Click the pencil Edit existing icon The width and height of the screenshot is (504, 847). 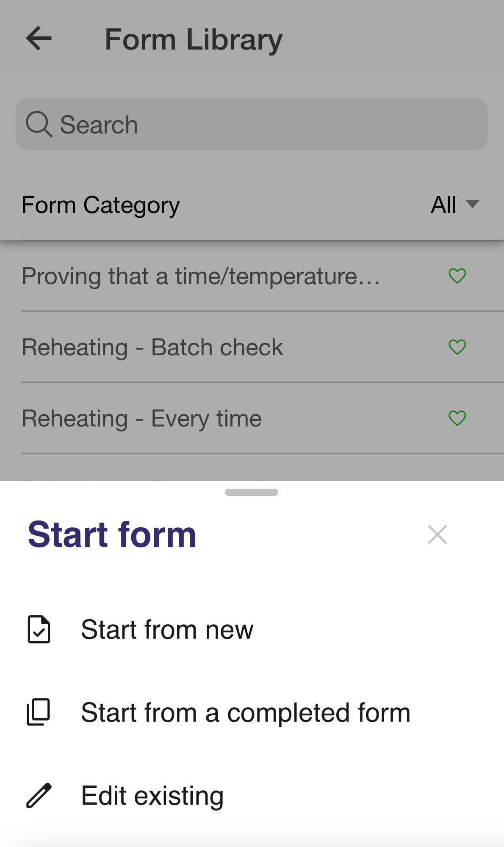coord(39,795)
